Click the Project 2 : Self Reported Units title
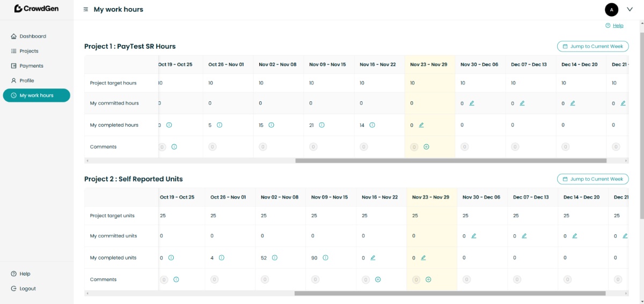The image size is (644, 304). pyautogui.click(x=134, y=179)
